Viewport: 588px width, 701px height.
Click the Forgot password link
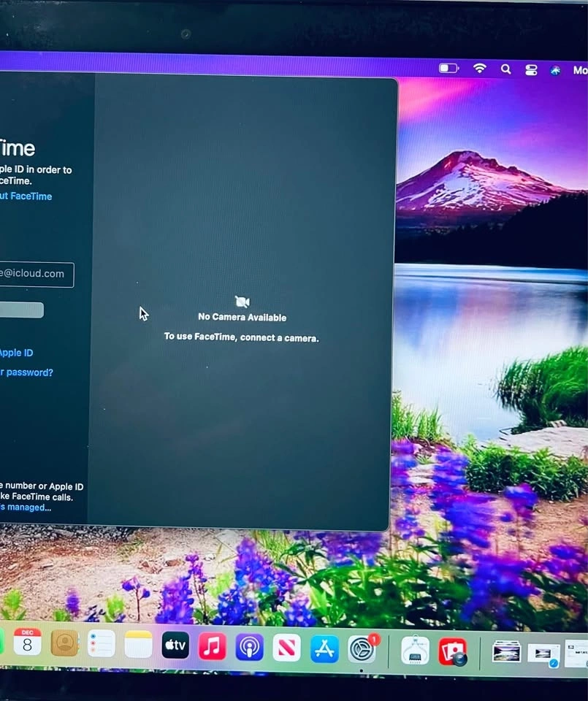(x=26, y=372)
